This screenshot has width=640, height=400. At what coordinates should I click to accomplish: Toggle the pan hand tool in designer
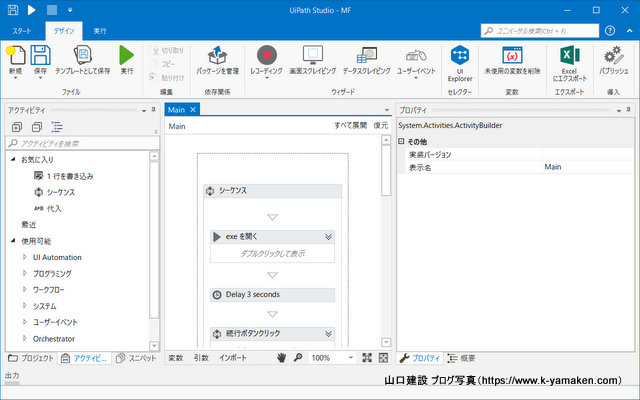(x=282, y=357)
